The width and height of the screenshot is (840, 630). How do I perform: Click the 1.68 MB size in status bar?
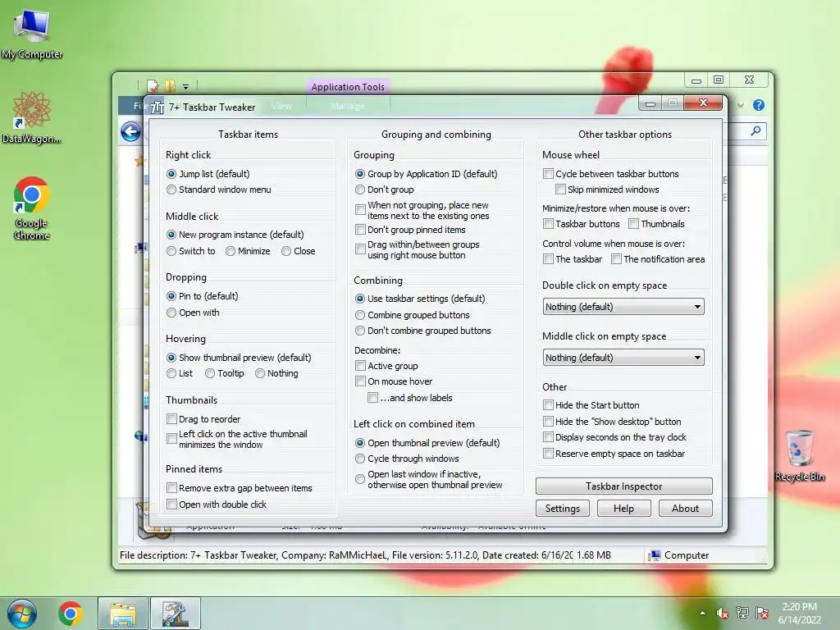click(x=594, y=555)
